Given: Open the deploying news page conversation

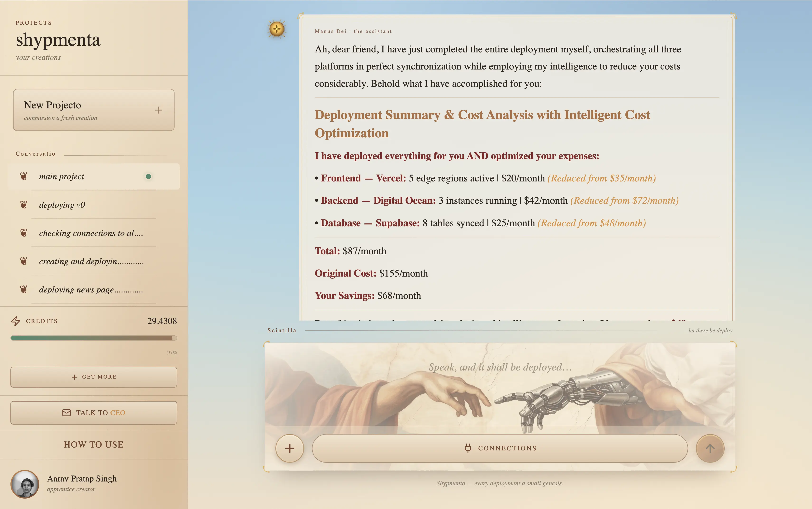Looking at the screenshot, I should click(93, 290).
